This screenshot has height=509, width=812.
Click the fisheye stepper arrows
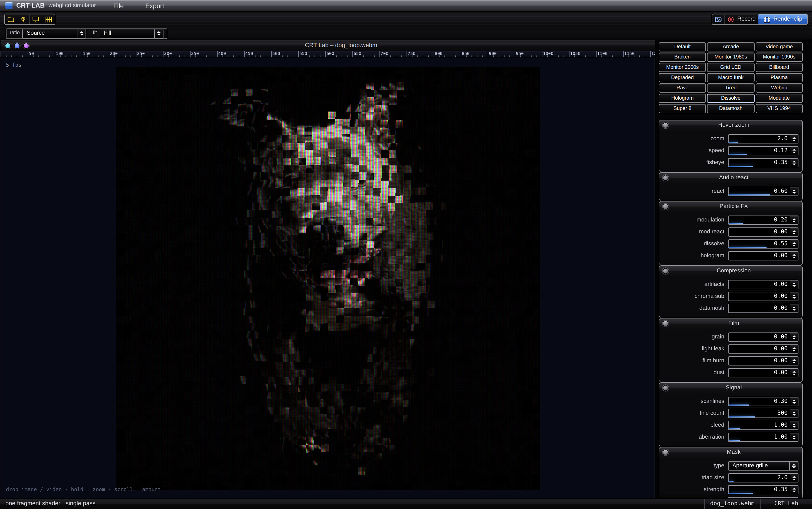tap(794, 163)
